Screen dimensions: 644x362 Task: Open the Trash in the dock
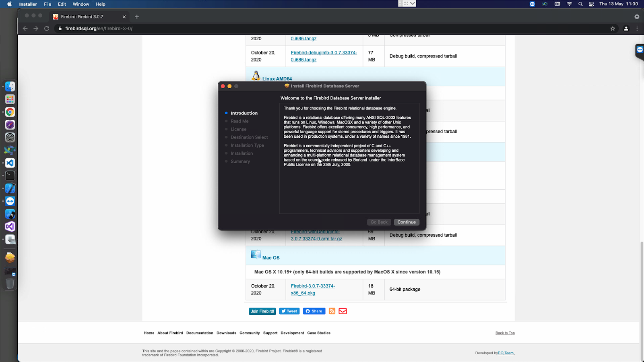click(x=10, y=283)
